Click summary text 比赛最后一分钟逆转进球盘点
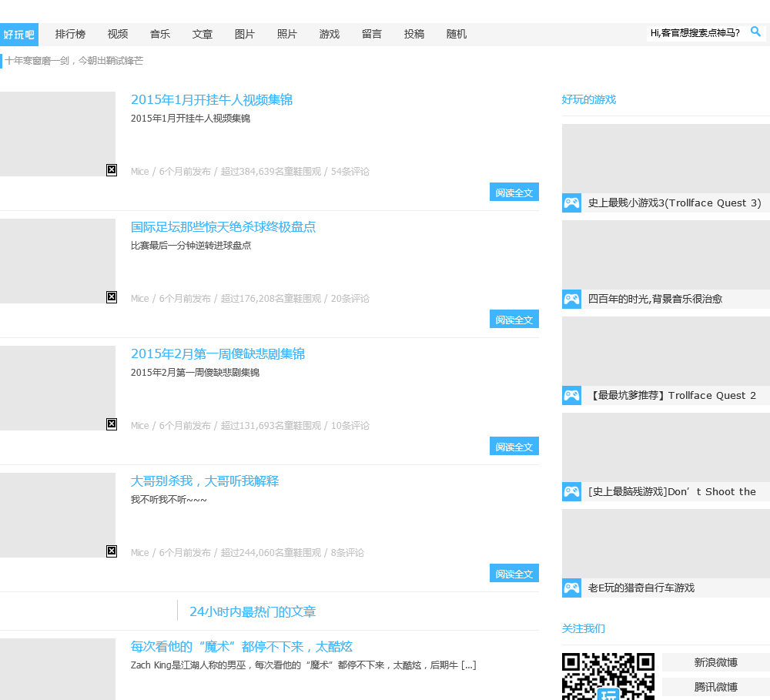The height and width of the screenshot is (700, 770). click(191, 246)
